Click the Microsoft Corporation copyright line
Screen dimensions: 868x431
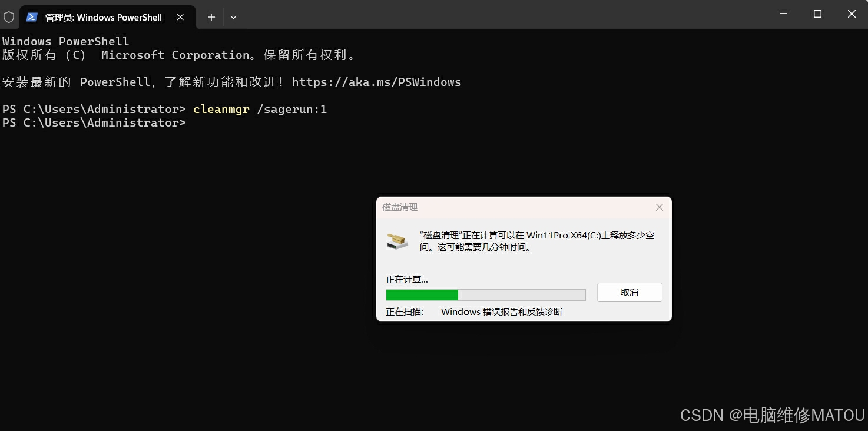pyautogui.click(x=179, y=55)
